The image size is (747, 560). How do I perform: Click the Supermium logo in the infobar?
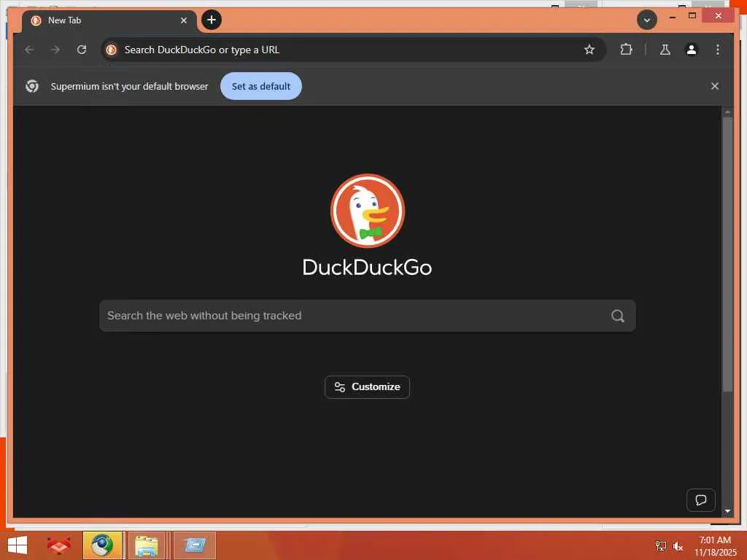click(x=32, y=86)
